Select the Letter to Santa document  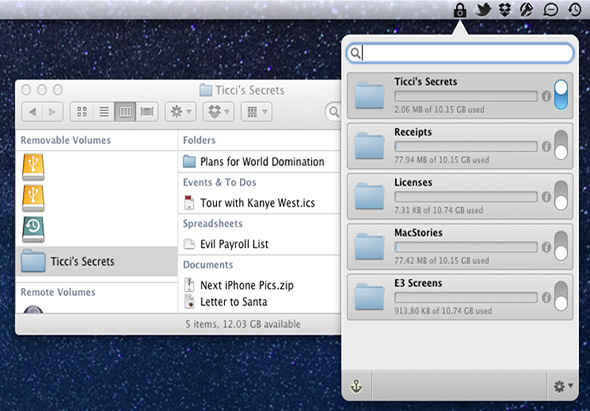click(259, 302)
